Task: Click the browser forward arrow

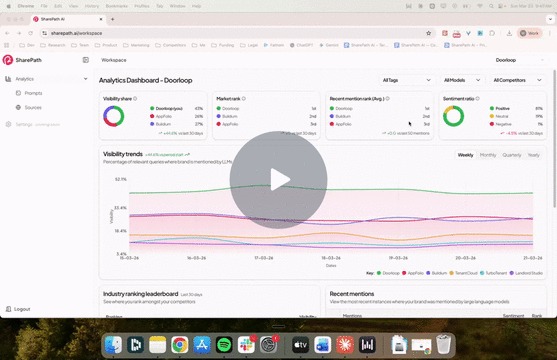Action: (x=19, y=33)
